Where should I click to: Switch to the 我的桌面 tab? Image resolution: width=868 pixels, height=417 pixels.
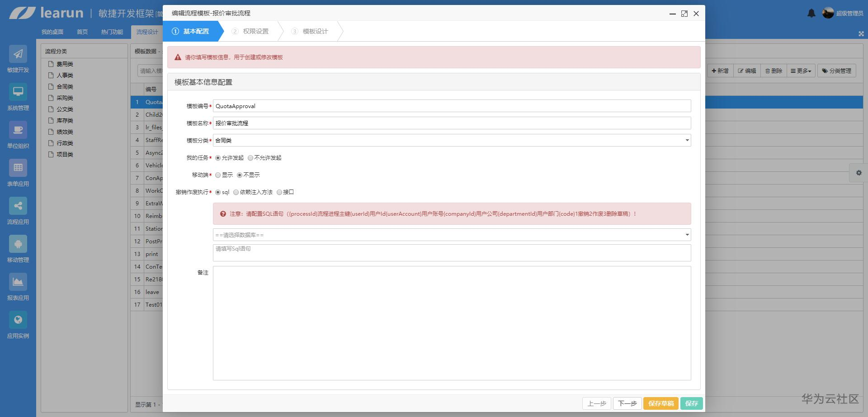[x=52, y=32]
